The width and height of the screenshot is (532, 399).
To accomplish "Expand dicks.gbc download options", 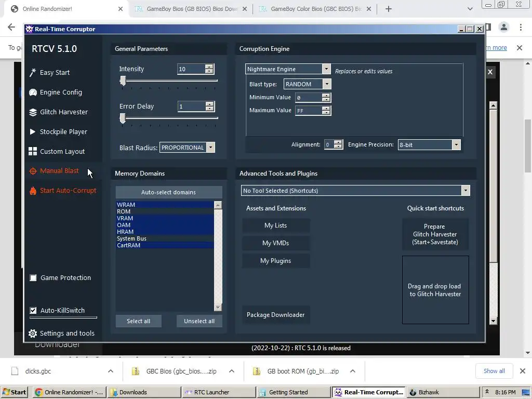I will [x=111, y=371].
